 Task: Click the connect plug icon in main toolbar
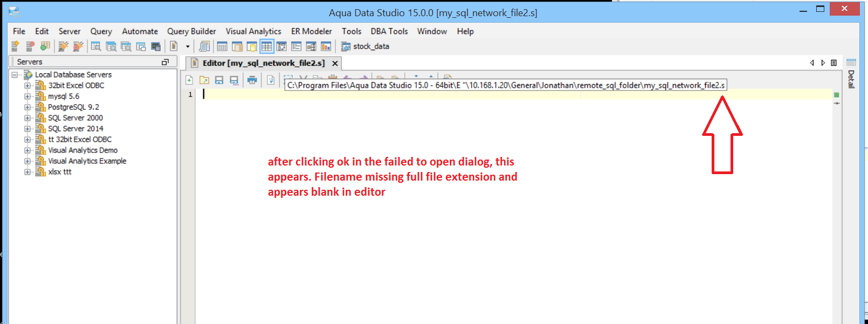tap(63, 46)
